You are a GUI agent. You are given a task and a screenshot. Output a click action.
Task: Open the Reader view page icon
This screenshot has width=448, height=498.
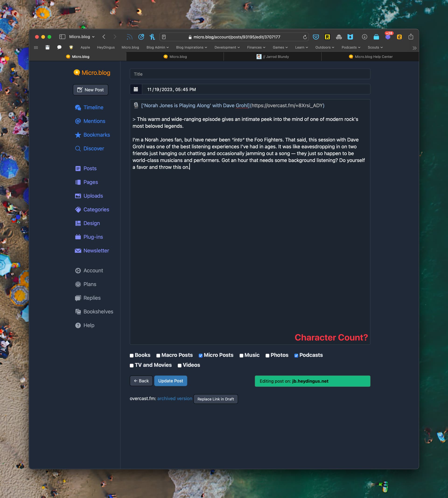coord(164,37)
